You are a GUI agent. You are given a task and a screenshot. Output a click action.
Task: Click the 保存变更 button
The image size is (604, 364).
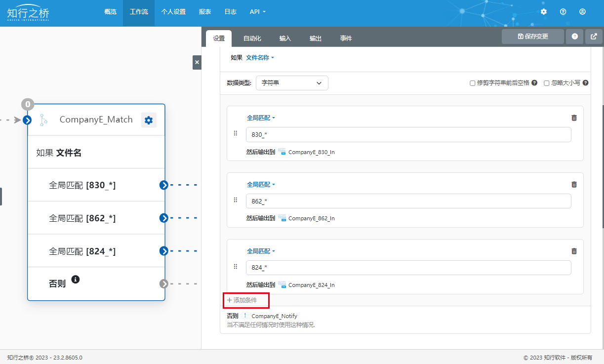click(x=532, y=37)
